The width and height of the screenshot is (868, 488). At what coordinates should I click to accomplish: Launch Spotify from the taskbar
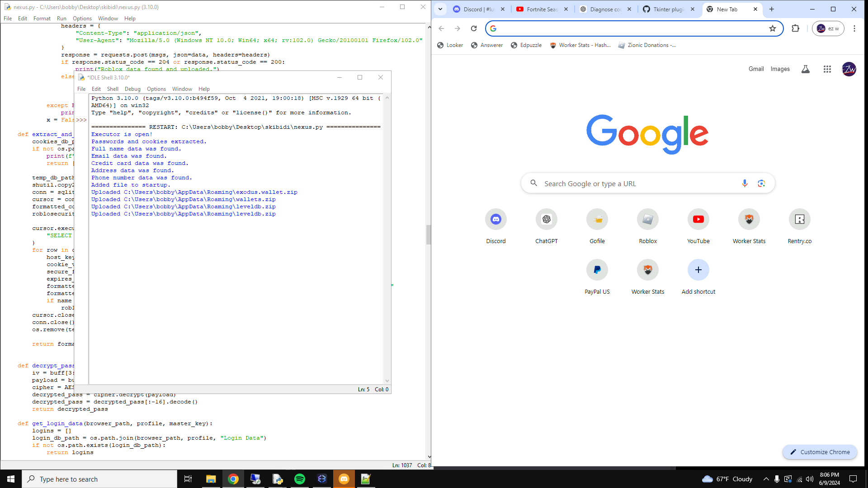pos(299,479)
